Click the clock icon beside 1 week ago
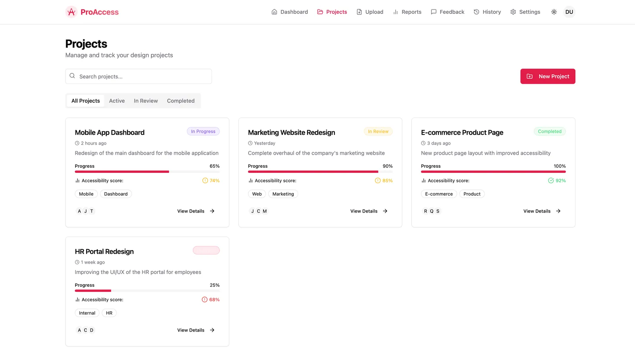This screenshot has width=635, height=364. coord(77,262)
